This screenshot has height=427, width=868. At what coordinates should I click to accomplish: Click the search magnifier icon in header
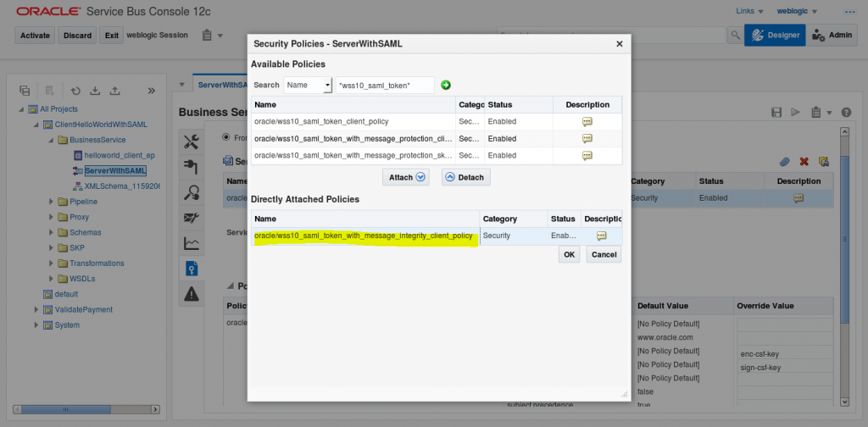point(735,36)
